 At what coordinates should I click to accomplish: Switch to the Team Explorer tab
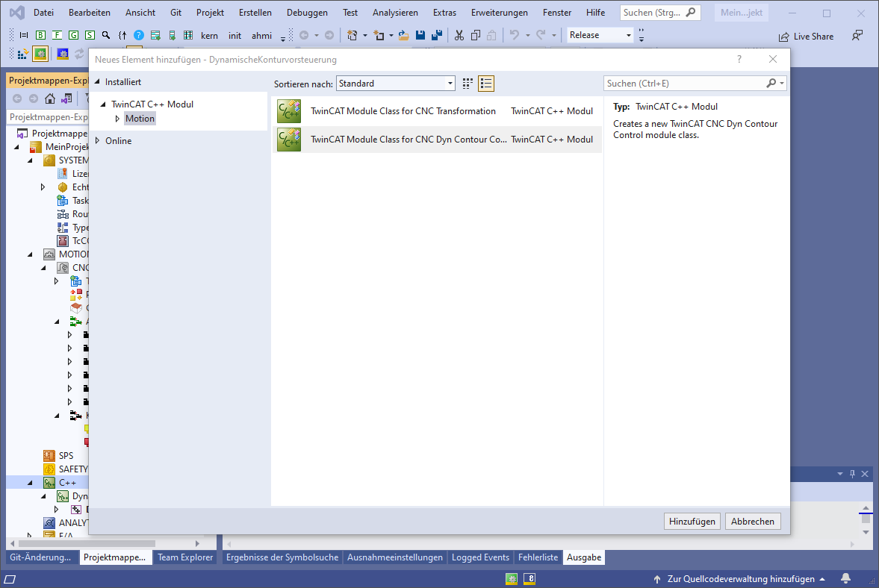point(185,557)
